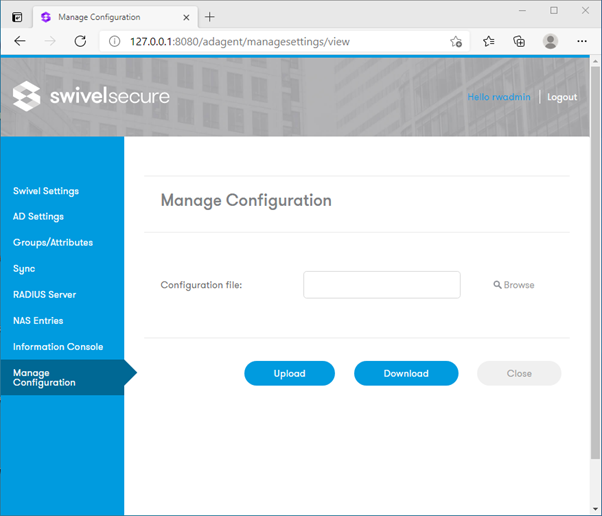Click the site information icon in address bar

[114, 41]
